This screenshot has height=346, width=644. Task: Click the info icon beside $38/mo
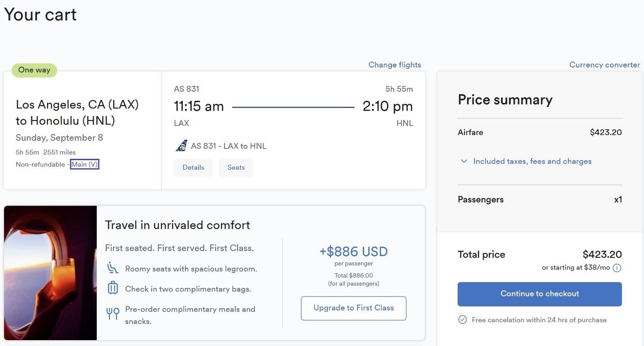(617, 268)
